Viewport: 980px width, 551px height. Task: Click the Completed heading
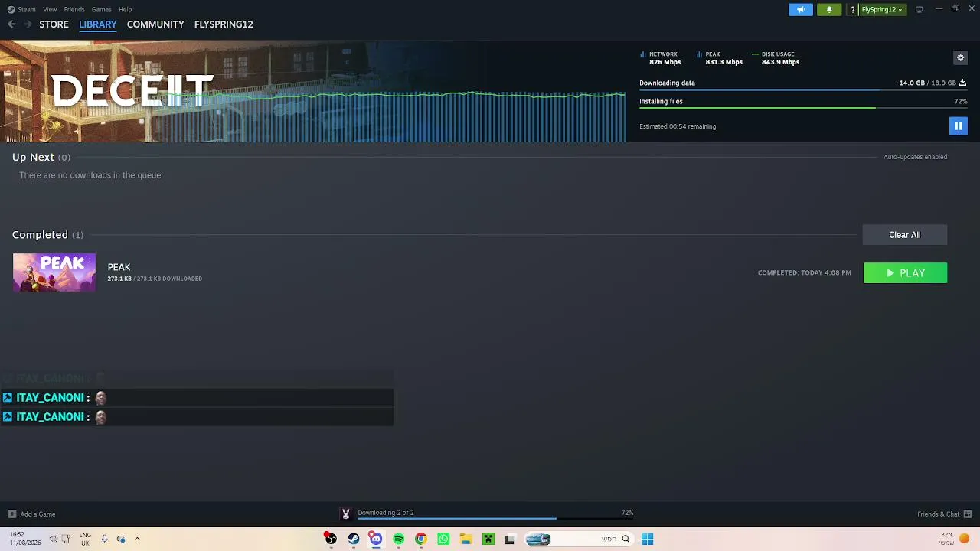[40, 235]
